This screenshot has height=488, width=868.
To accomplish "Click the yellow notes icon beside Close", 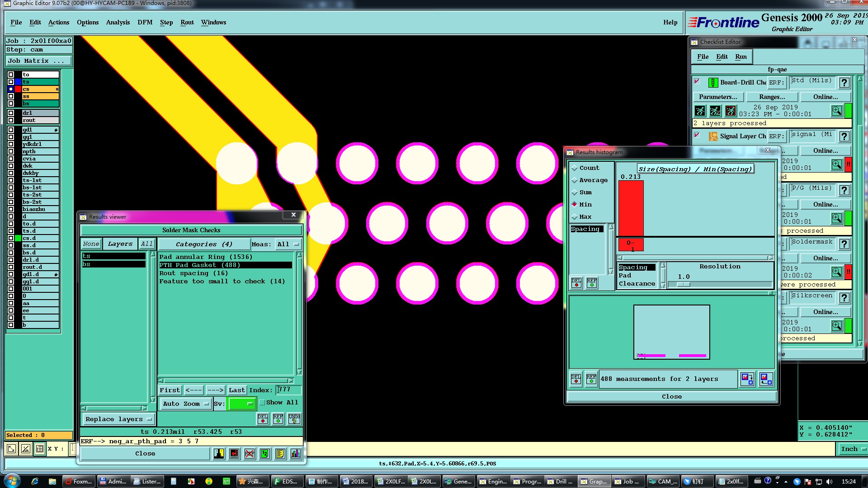I will click(280, 454).
